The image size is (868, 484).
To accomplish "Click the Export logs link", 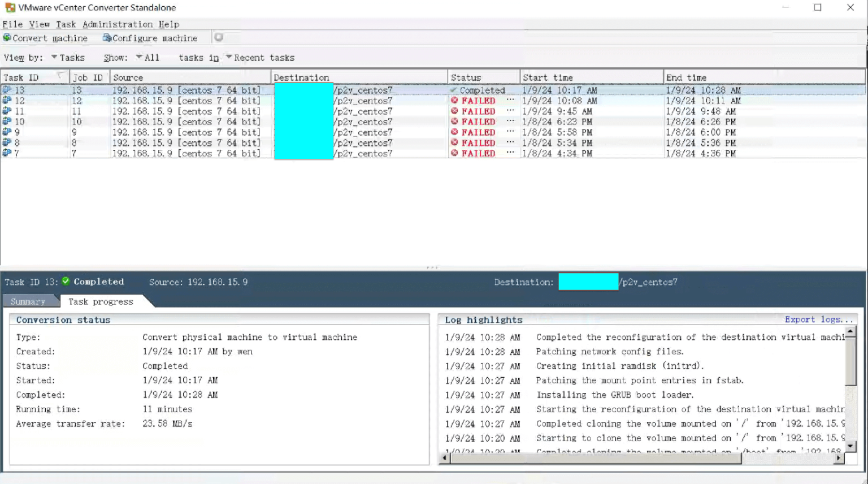I will [818, 319].
